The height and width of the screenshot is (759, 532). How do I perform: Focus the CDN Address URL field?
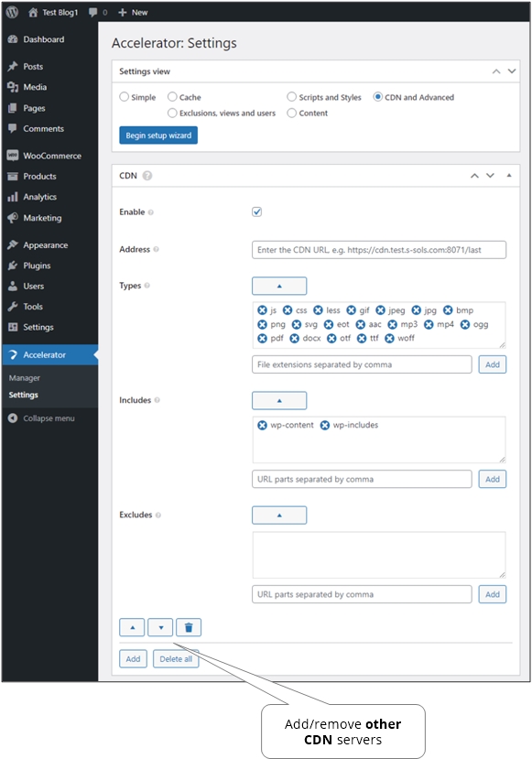379,250
